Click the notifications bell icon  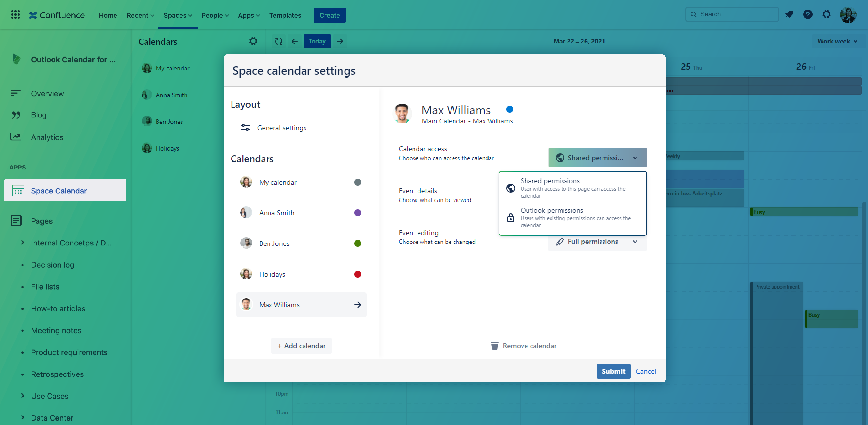[x=790, y=14]
